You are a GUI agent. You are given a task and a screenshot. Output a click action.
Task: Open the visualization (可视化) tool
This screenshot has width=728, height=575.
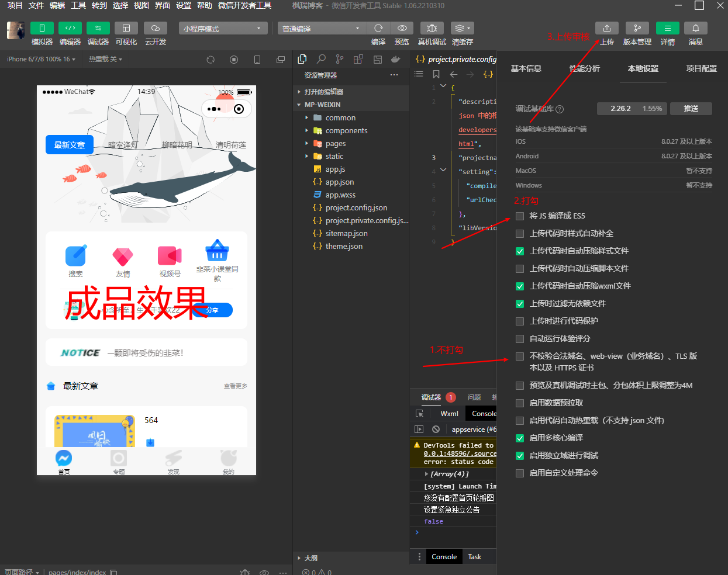tap(126, 28)
